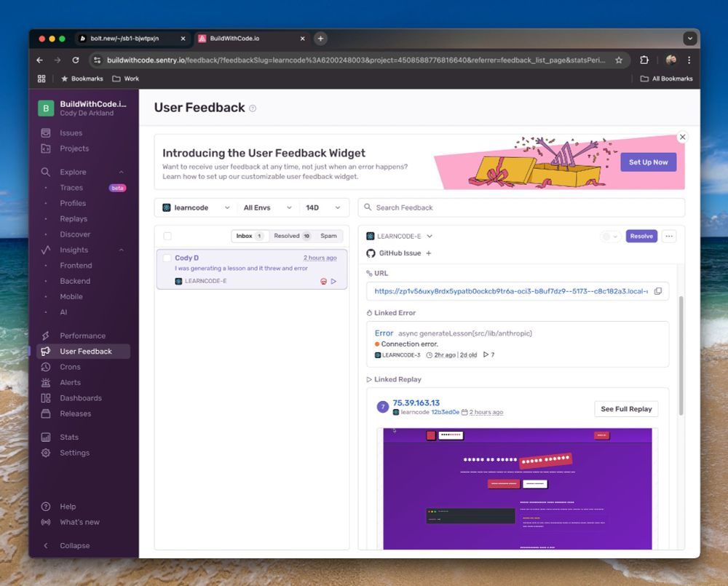Dismiss the User Feedback Widget banner
The width and height of the screenshot is (728, 586).
click(682, 137)
